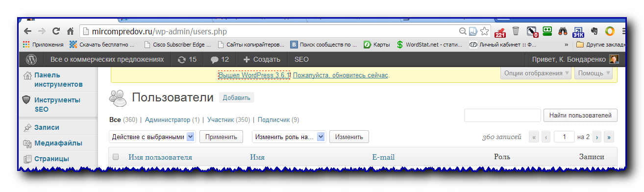Filter users by Все (360)

click(123, 120)
